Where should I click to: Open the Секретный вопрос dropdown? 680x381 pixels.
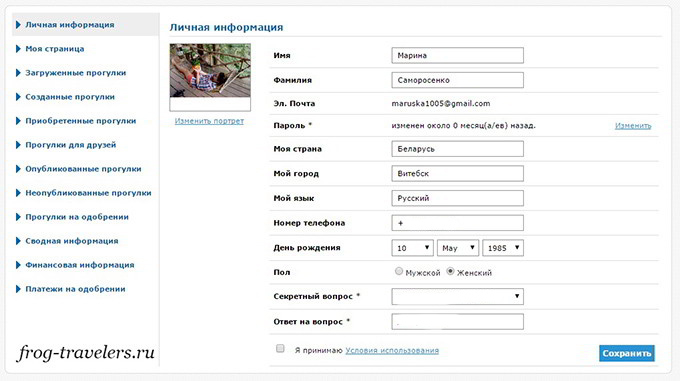click(x=458, y=296)
